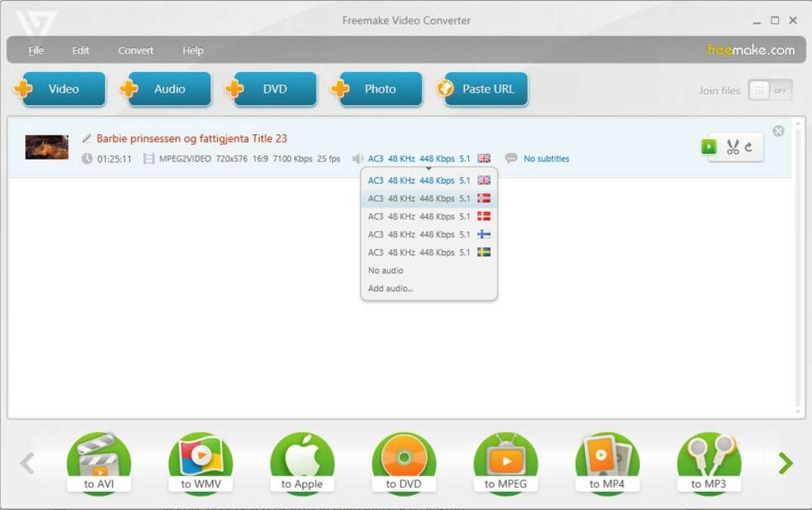Click the Paste URL button
Image resolution: width=812 pixels, height=510 pixels.
click(482, 89)
